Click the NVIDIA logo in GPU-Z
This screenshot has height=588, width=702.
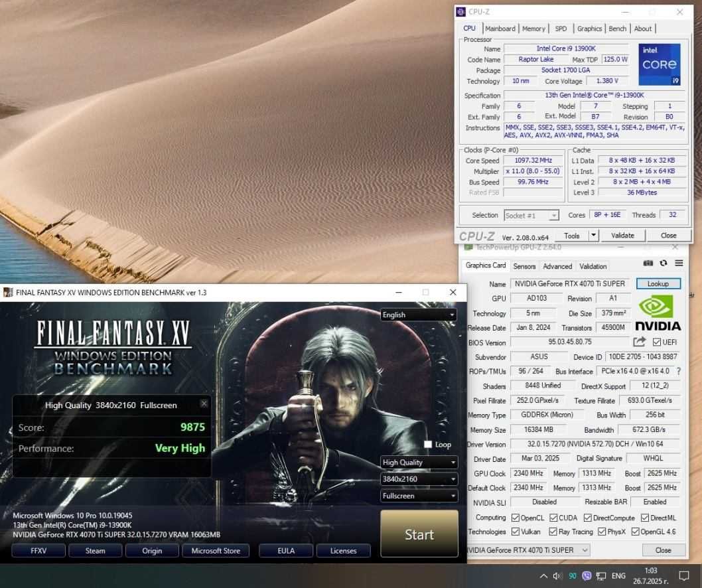coord(658,313)
